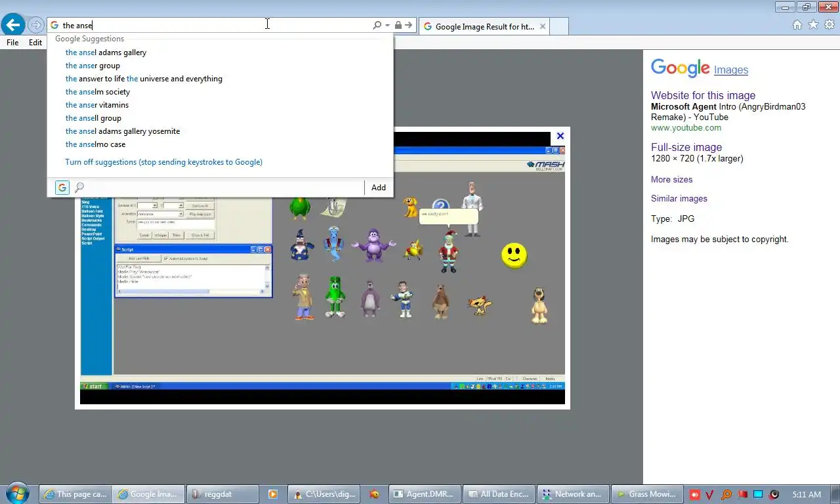Screen dimensions: 840x504
Task: Click the taskbar clock showing 5:11 AM
Action: tap(807, 494)
